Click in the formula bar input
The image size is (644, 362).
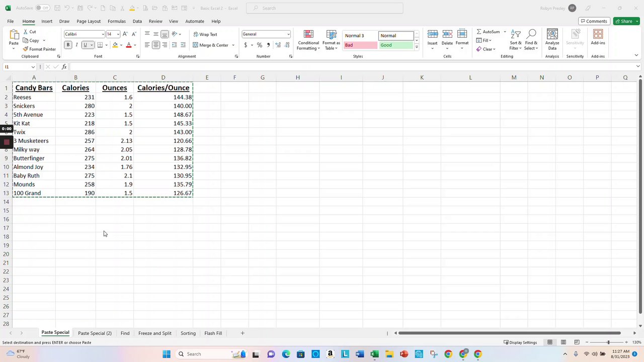(352, 67)
